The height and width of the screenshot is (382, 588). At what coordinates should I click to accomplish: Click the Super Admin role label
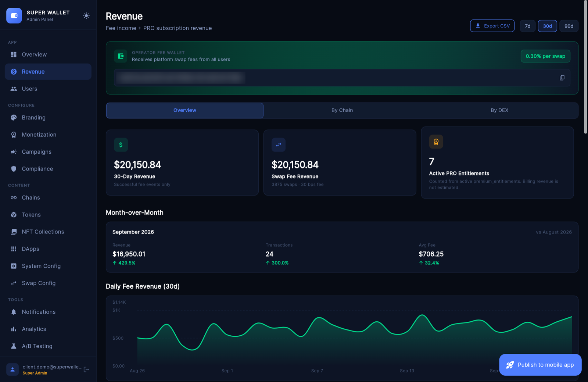35,373
